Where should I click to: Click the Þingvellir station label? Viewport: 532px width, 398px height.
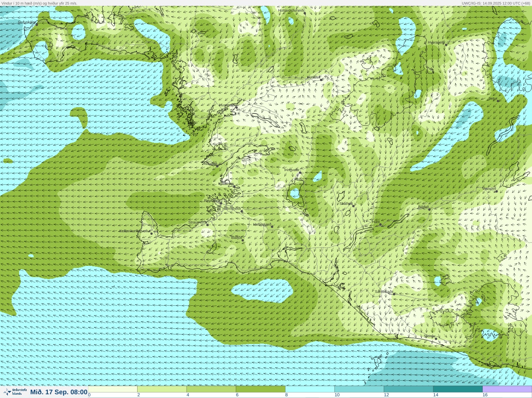[x=292, y=170]
